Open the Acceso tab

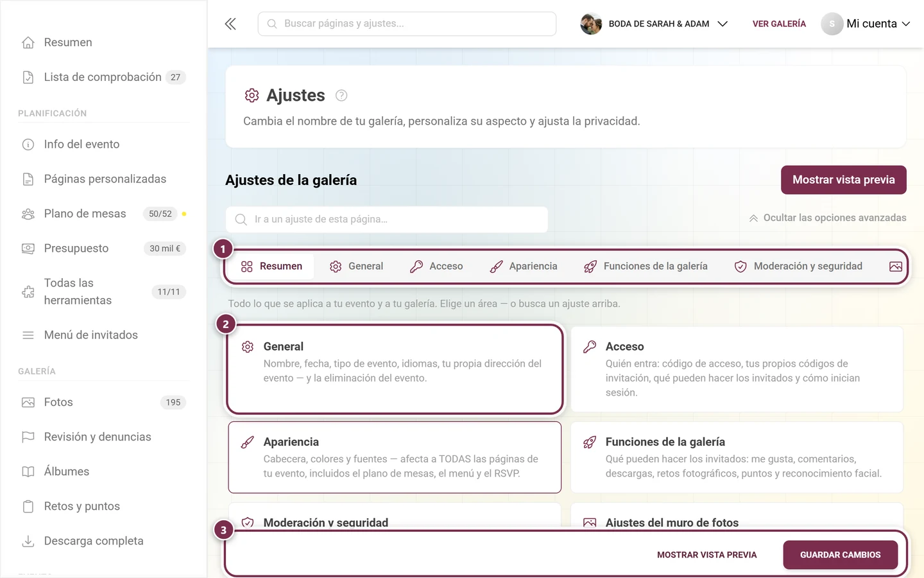point(436,267)
